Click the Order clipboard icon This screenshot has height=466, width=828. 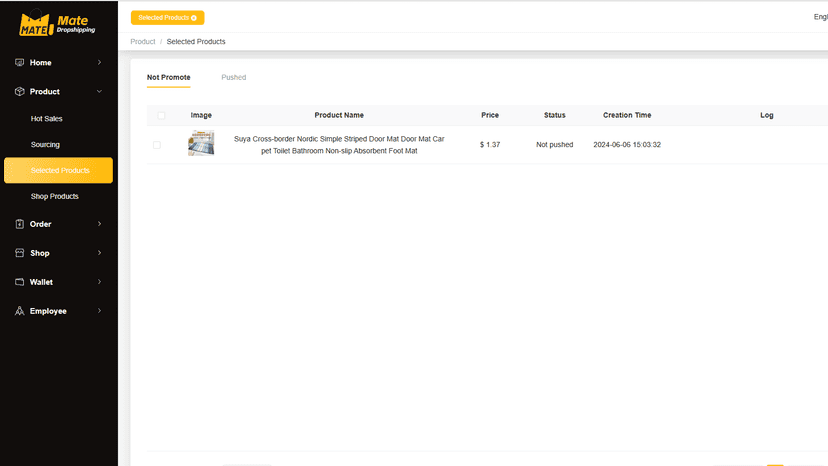coord(20,224)
